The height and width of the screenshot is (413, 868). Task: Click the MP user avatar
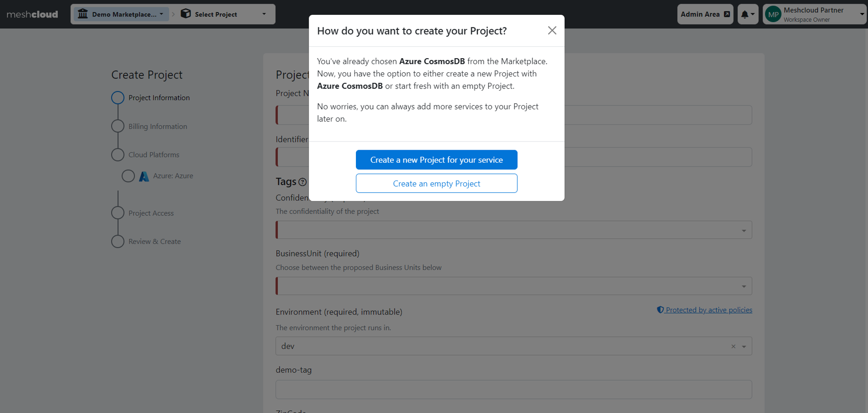773,14
